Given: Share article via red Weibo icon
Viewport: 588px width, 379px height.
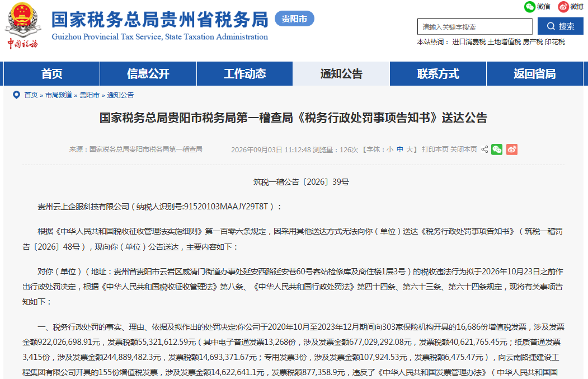Looking at the screenshot, I should click(x=512, y=149).
